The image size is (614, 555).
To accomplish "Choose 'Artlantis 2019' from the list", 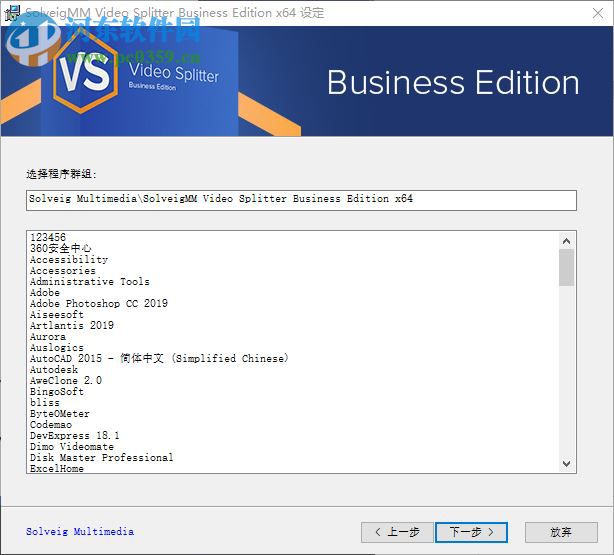I will click(x=72, y=325).
